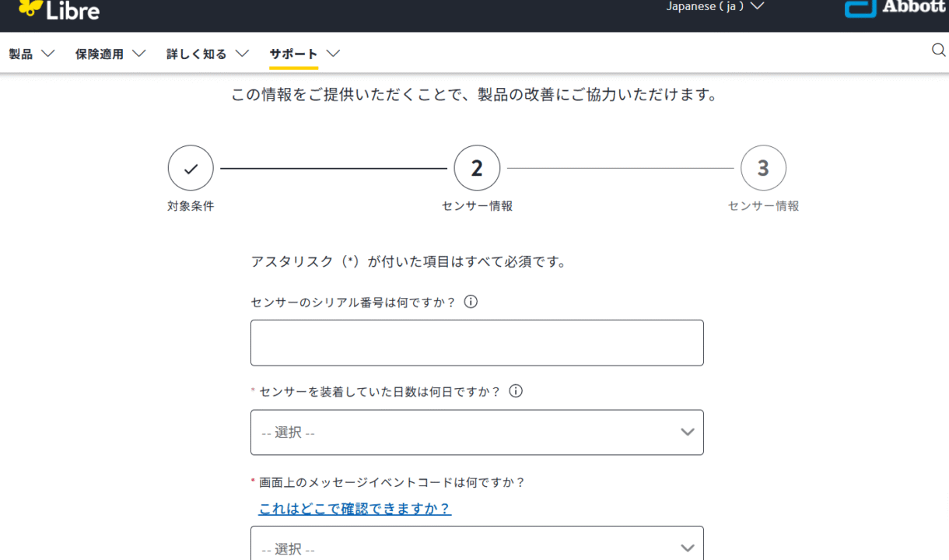The image size is (949, 560).
Task: Click the step 2 circle indicator
Action: point(477,168)
